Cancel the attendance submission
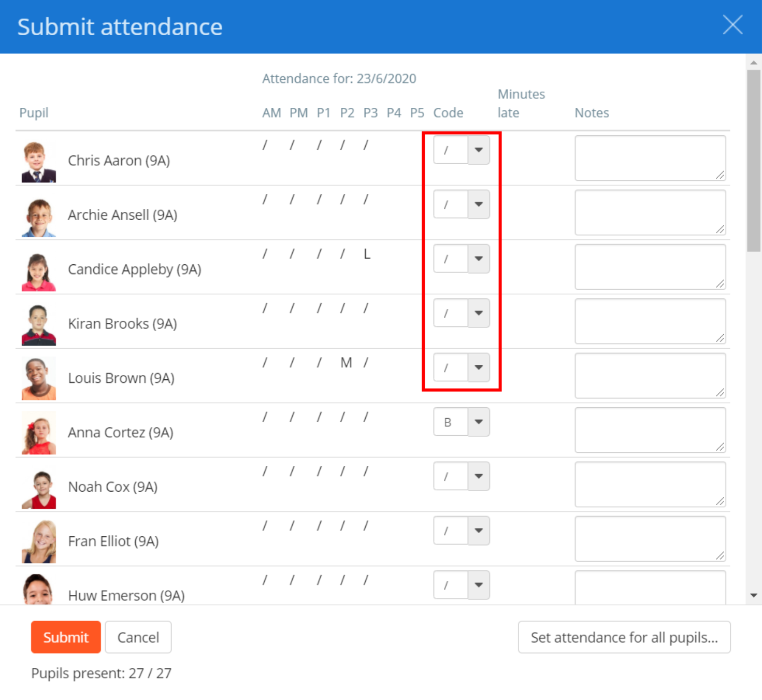 138,637
